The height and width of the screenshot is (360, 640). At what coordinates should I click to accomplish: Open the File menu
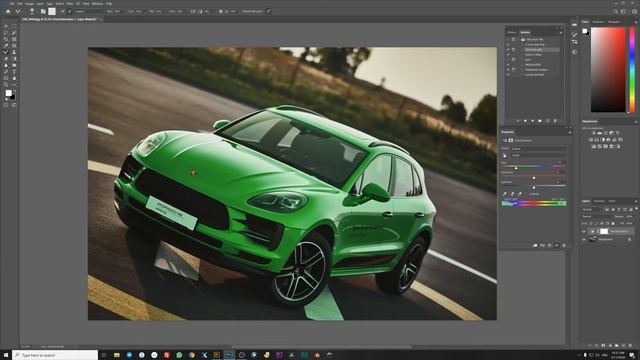[12, 4]
